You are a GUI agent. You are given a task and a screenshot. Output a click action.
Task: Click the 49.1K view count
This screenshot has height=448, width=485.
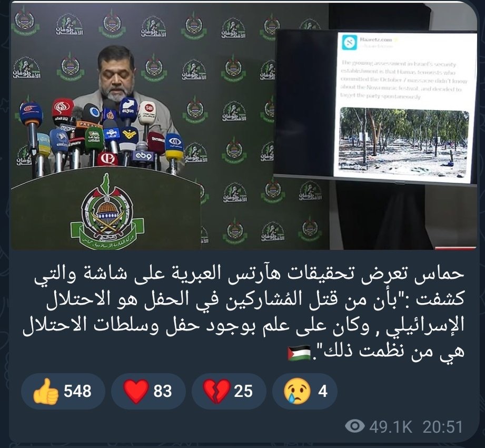coord(391,426)
